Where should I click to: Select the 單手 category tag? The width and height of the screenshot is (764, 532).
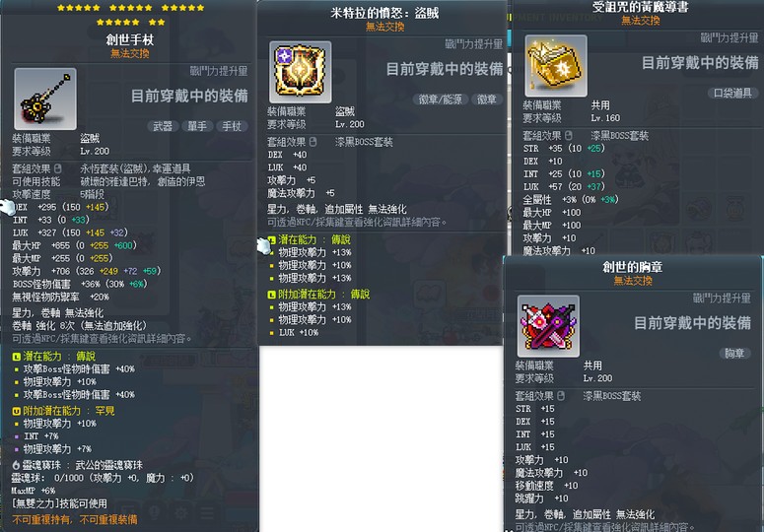197,126
